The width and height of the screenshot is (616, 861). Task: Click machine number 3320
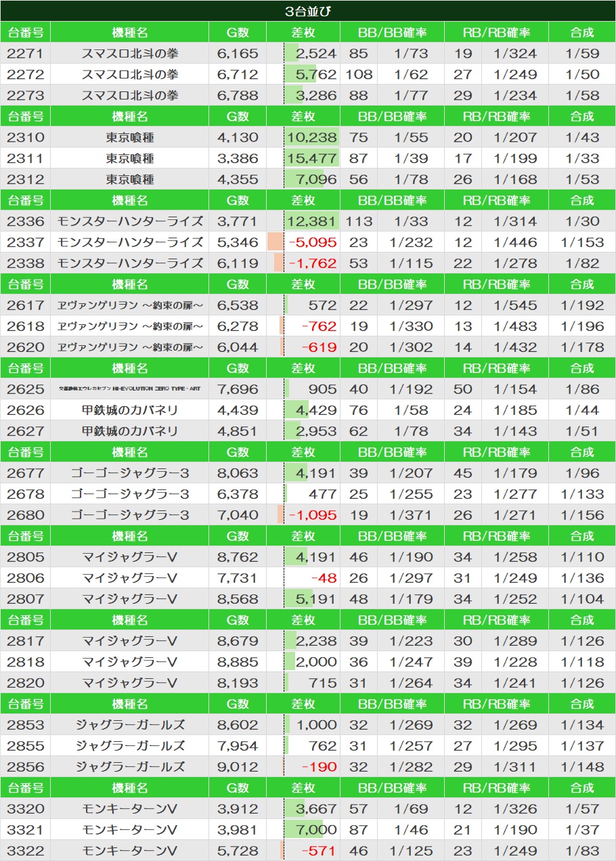click(x=26, y=809)
